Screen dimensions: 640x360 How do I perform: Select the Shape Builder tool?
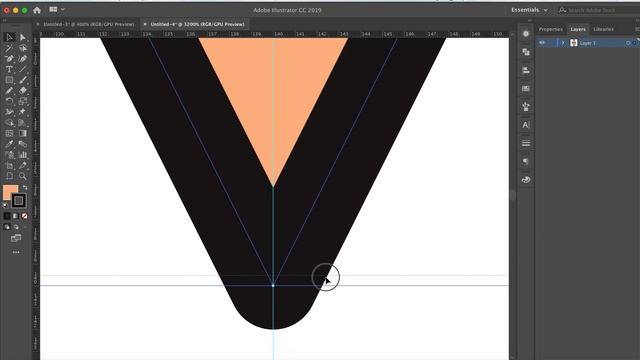tap(9, 122)
